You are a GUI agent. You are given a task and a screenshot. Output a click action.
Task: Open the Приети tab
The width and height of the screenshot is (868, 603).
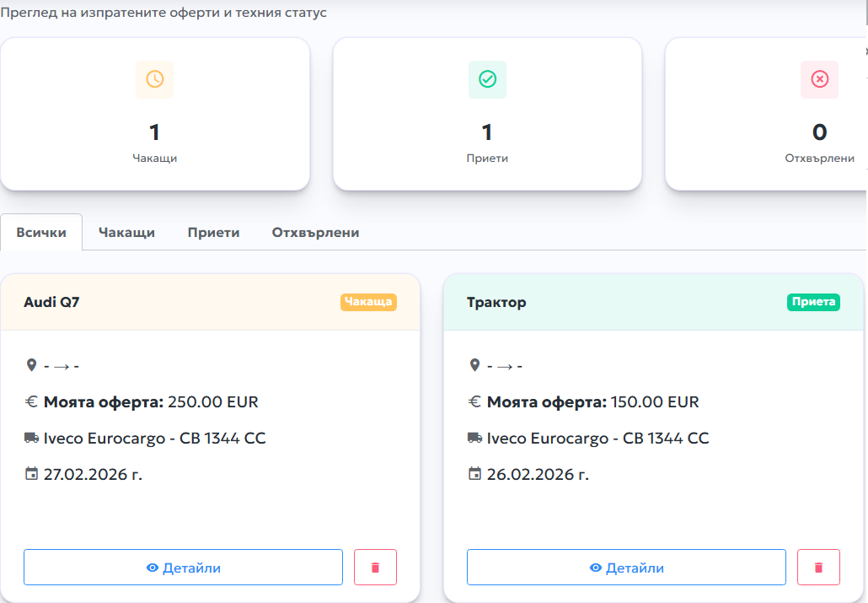(214, 232)
